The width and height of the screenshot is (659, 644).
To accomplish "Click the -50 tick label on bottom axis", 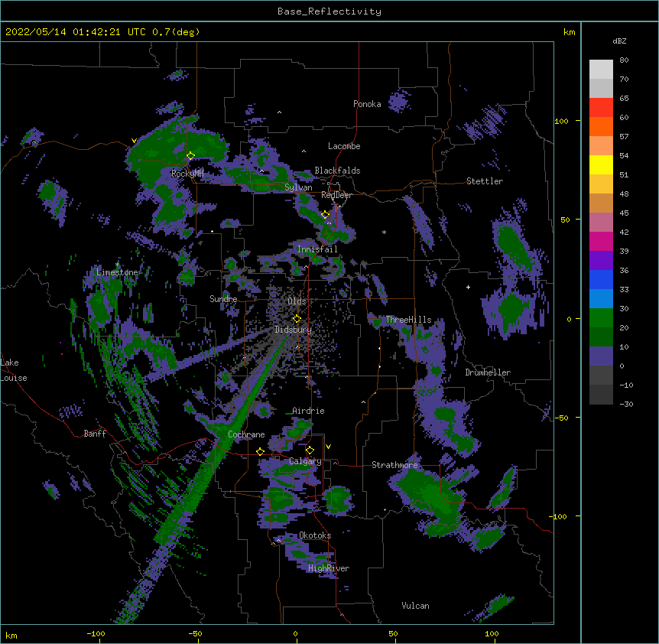I will pyautogui.click(x=195, y=633).
